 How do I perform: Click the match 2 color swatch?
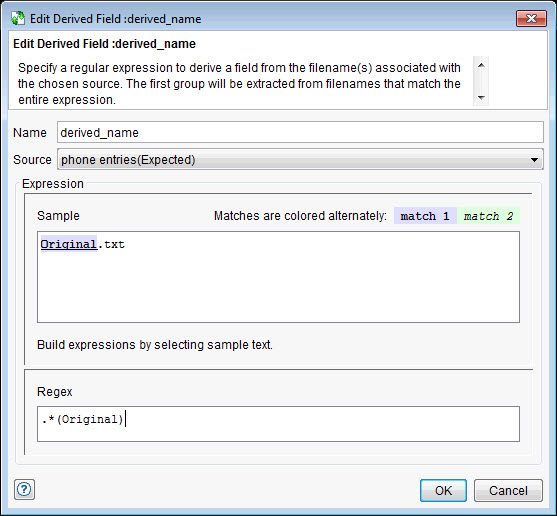(488, 216)
